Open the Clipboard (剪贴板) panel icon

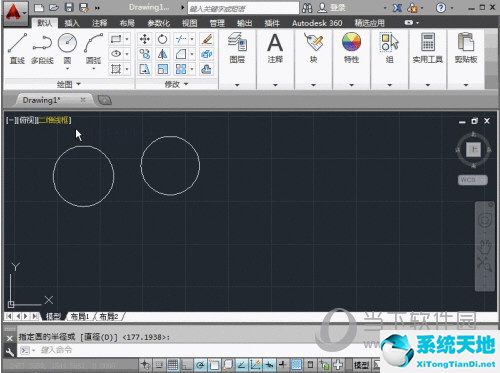click(466, 42)
